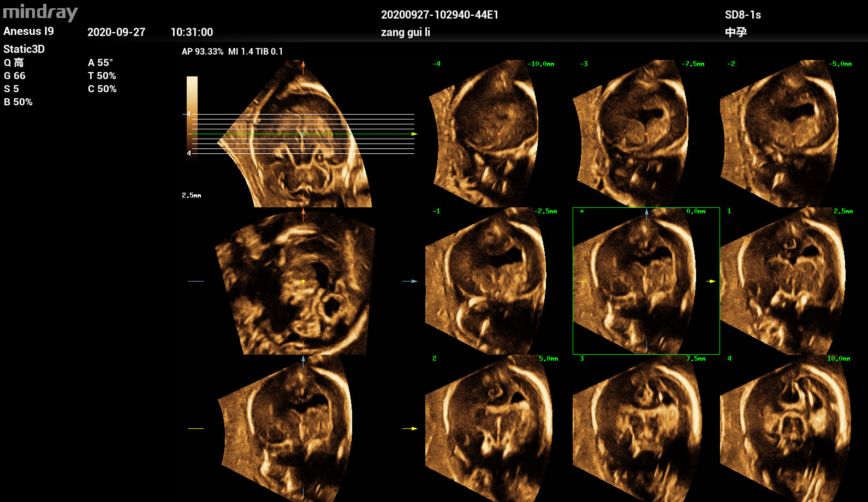This screenshot has height=502, width=868.
Task: Click the A 55° angle parameter
Action: [x=100, y=63]
